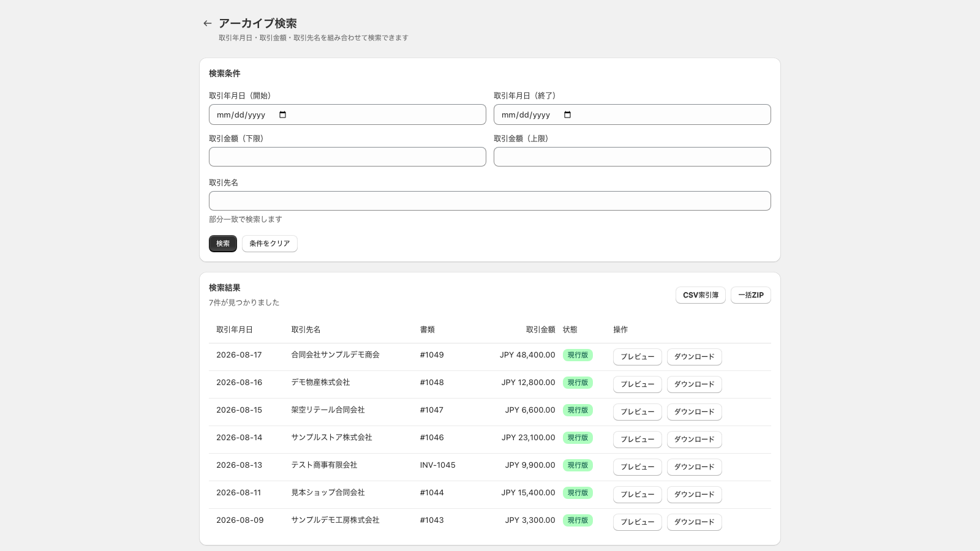Download document #1044
Screen dimensions: 980x551
695,495
